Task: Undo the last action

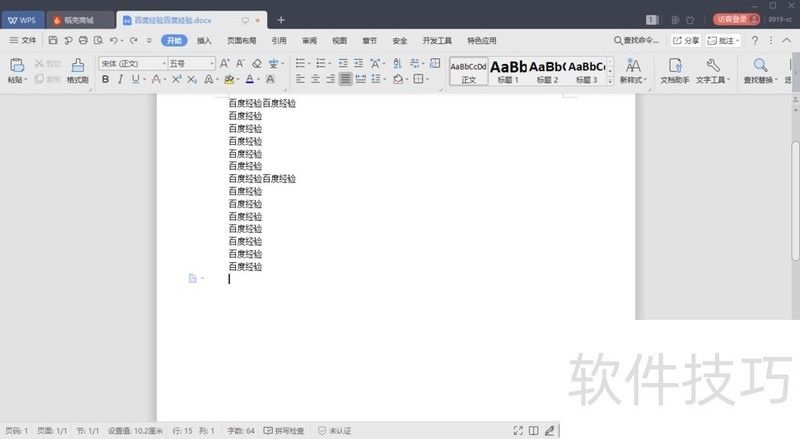Action: coord(113,40)
